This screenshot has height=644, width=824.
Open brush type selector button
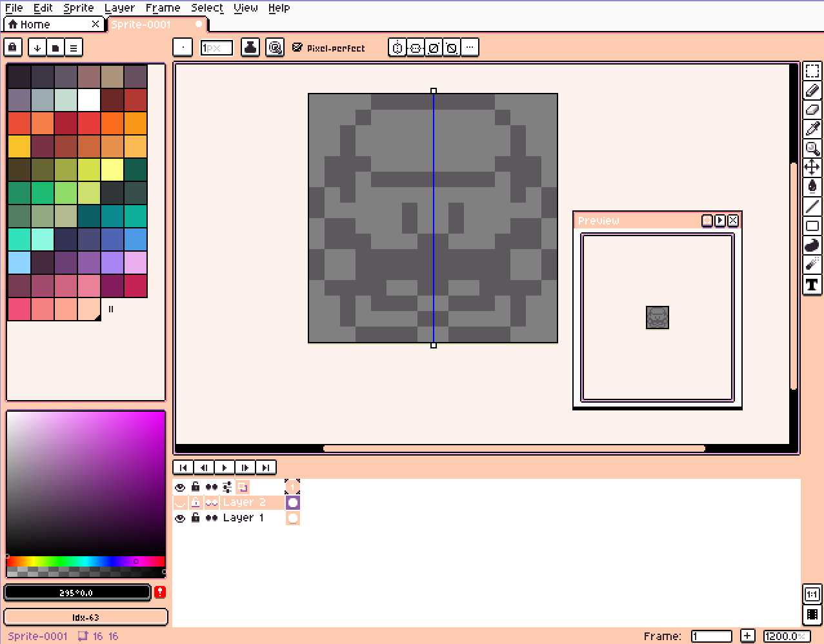tap(183, 47)
